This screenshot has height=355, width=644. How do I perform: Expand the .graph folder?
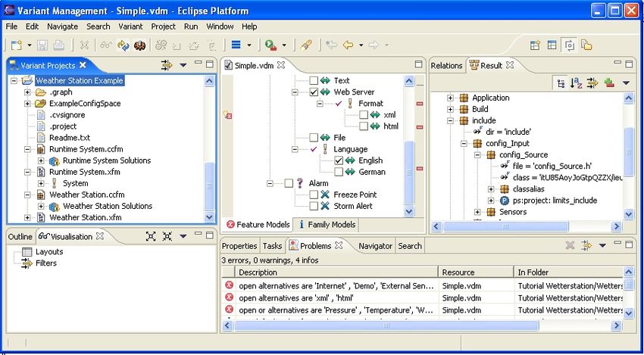pos(27,92)
